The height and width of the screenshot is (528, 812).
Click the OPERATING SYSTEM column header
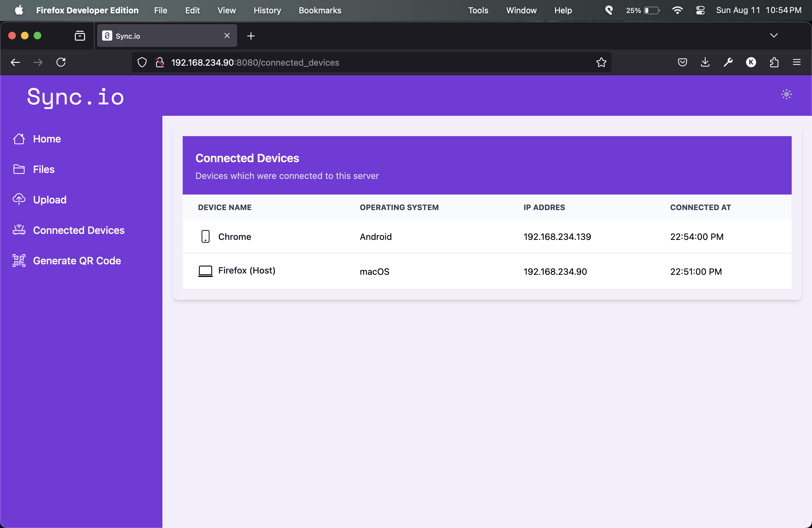(x=399, y=207)
